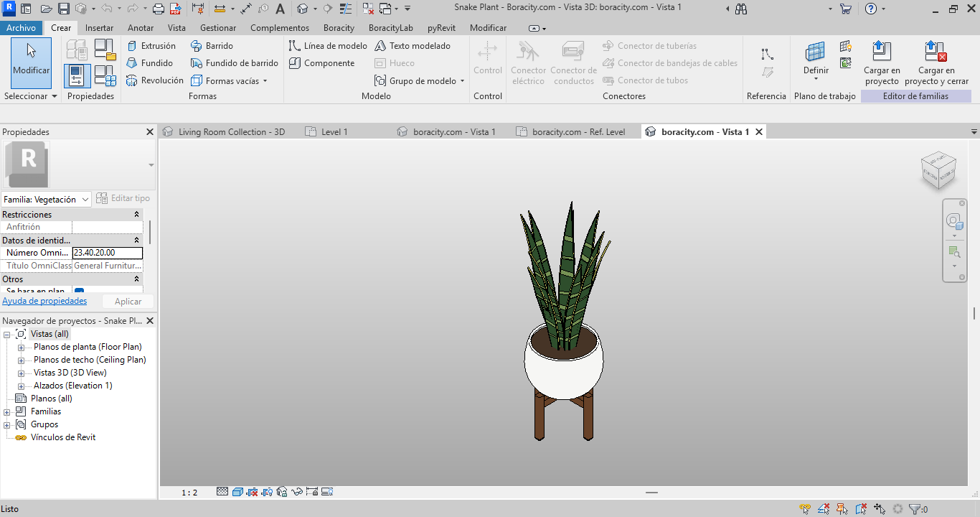
Task: Open the work plane viewer icon
Action: [846, 63]
